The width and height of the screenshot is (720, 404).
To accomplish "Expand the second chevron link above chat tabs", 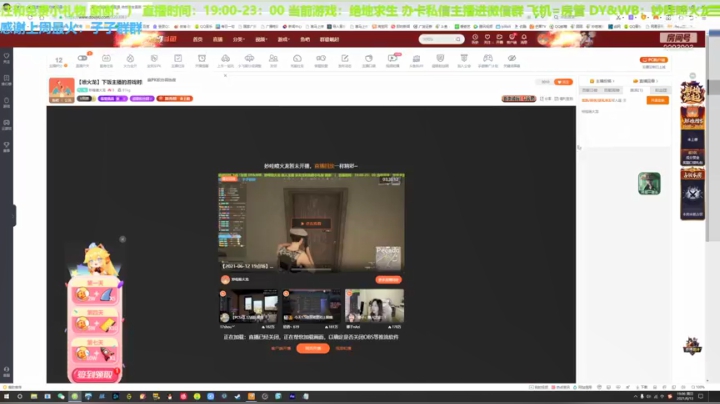I will 644,81.
